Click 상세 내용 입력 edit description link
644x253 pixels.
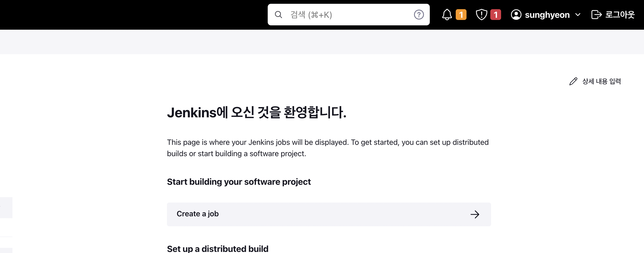[601, 81]
